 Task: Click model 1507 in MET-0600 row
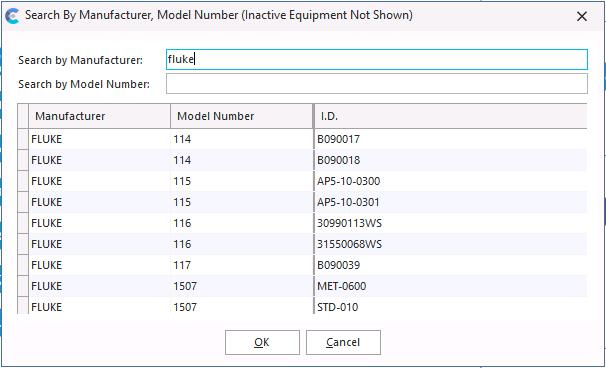pyautogui.click(x=242, y=286)
